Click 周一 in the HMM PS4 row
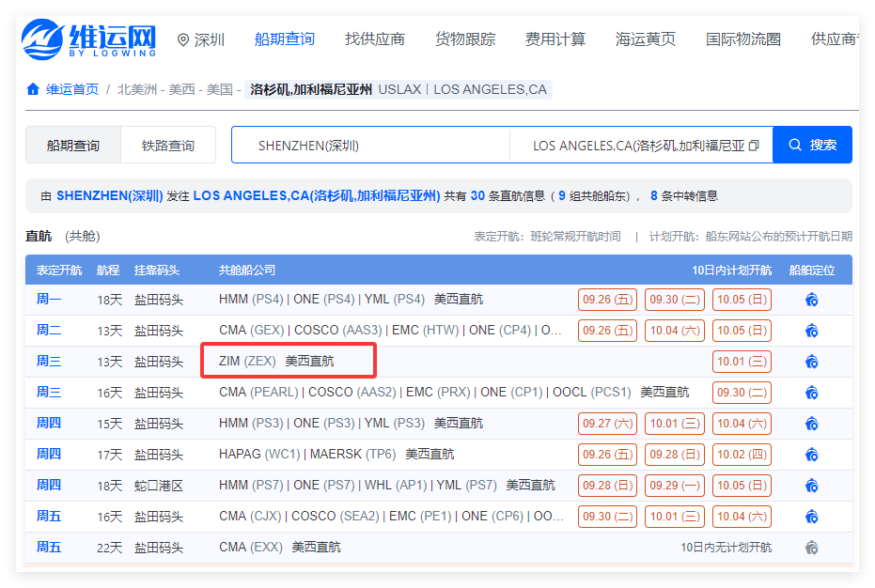Viewport: 875px width, 588px height. tap(49, 300)
